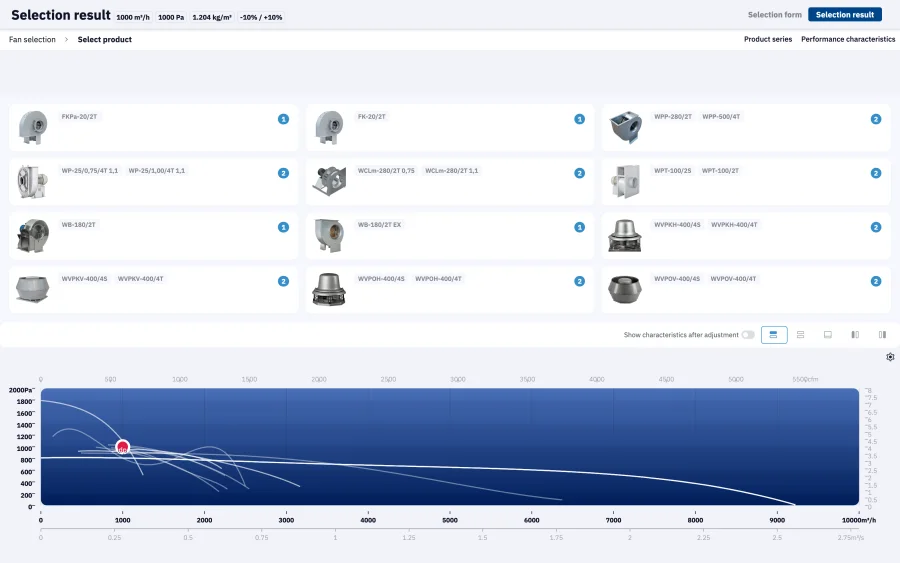Jump to Product series section

click(x=768, y=40)
